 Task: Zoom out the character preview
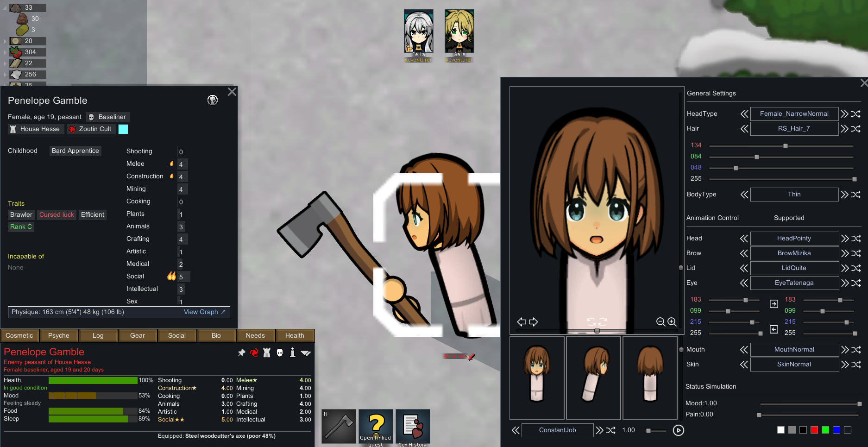661,322
